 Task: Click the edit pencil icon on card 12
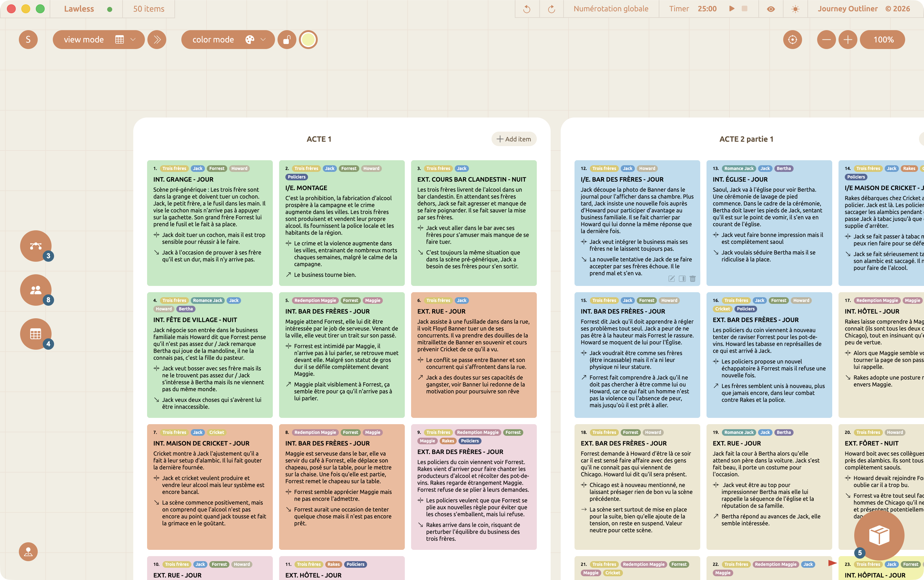point(672,279)
